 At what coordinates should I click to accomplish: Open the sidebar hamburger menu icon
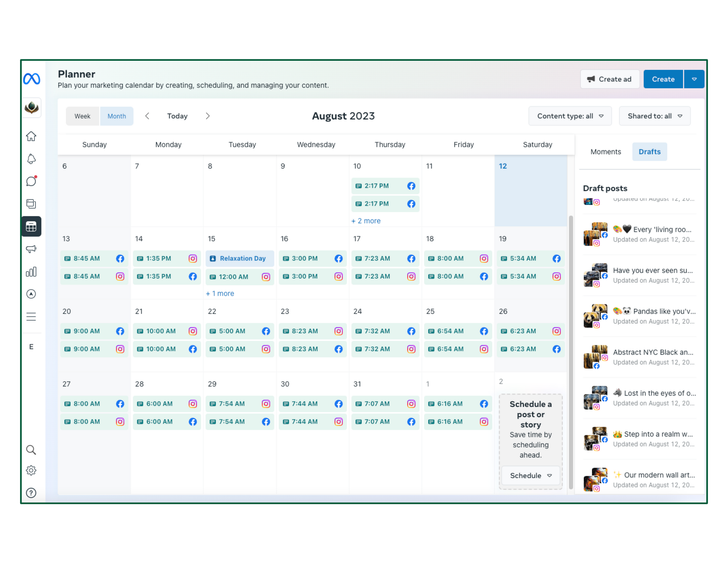coord(31,316)
